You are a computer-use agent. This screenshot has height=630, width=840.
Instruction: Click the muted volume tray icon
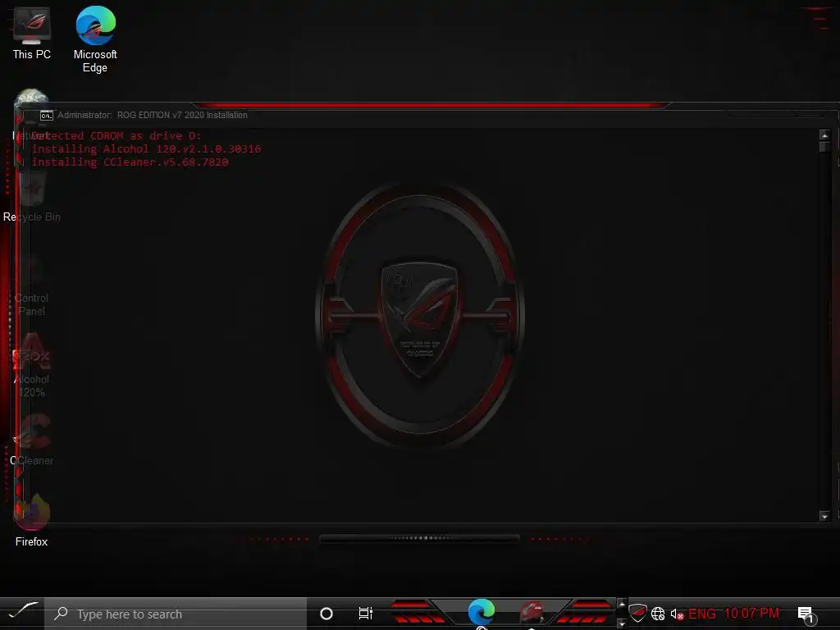pos(677,614)
